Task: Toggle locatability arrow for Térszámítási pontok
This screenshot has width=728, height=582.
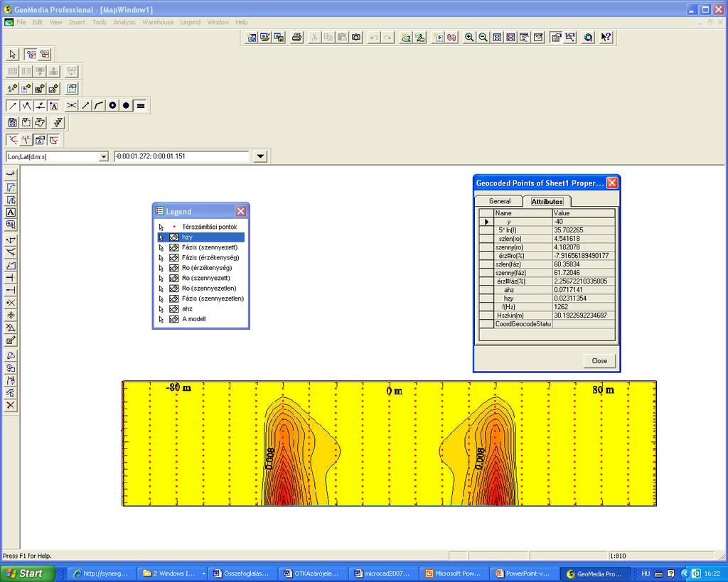Action: coord(161,227)
